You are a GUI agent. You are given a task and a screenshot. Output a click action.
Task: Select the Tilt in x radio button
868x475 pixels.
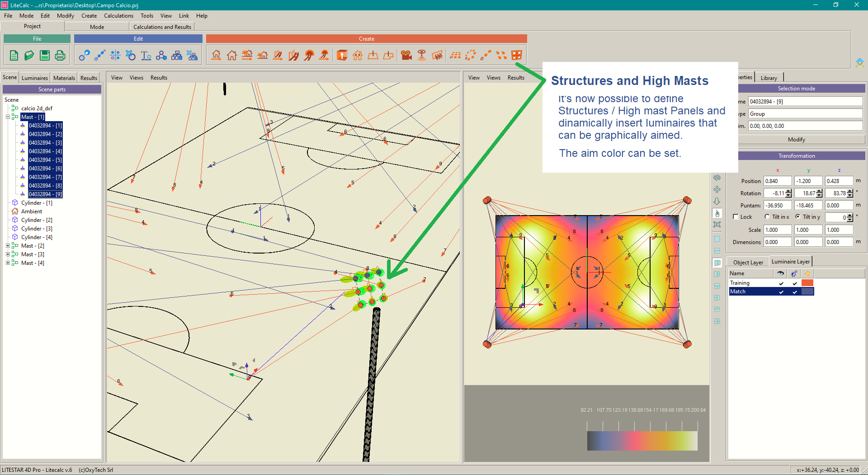coord(767,217)
